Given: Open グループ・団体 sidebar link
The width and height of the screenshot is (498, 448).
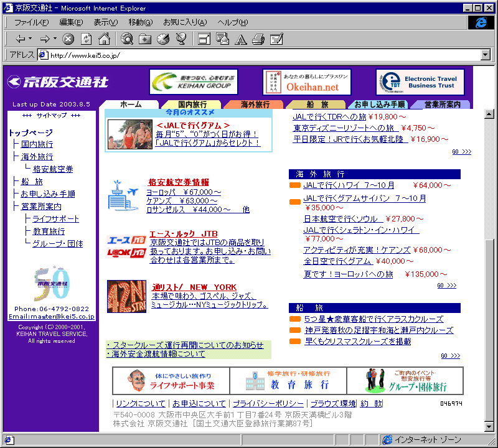Looking at the screenshot, I should click(57, 243).
